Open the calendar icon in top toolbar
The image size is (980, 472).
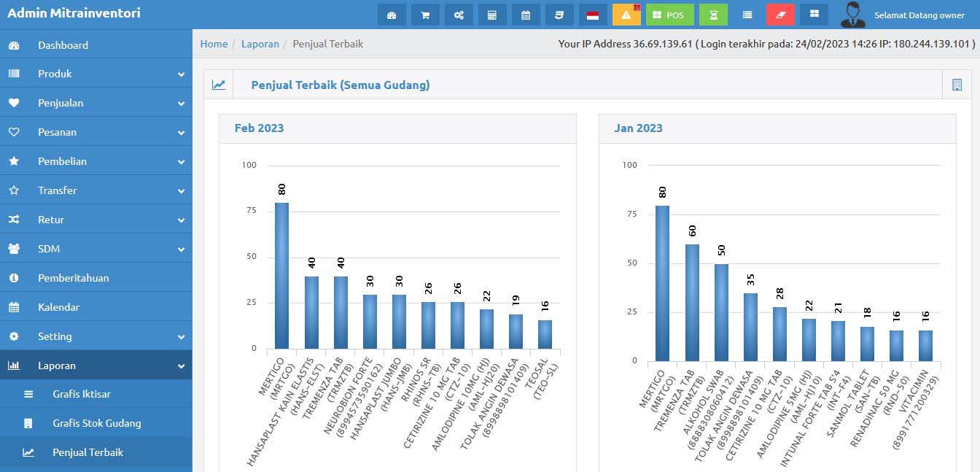(526, 15)
